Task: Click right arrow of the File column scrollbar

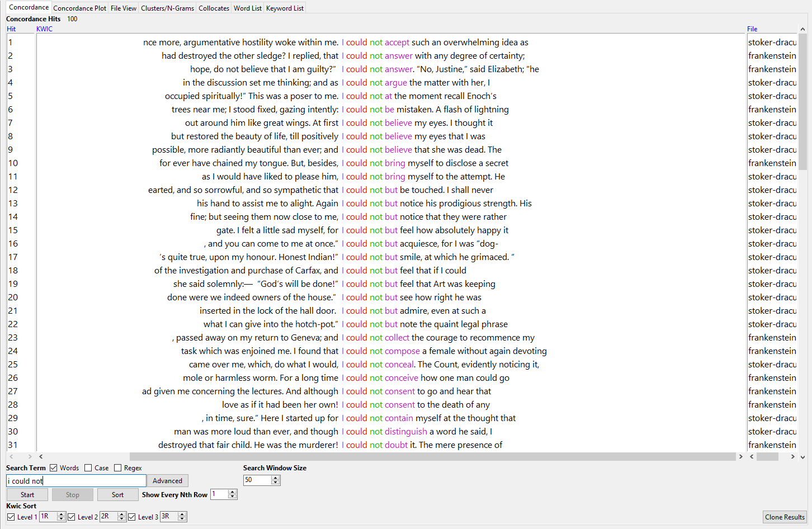Action: pyautogui.click(x=792, y=457)
